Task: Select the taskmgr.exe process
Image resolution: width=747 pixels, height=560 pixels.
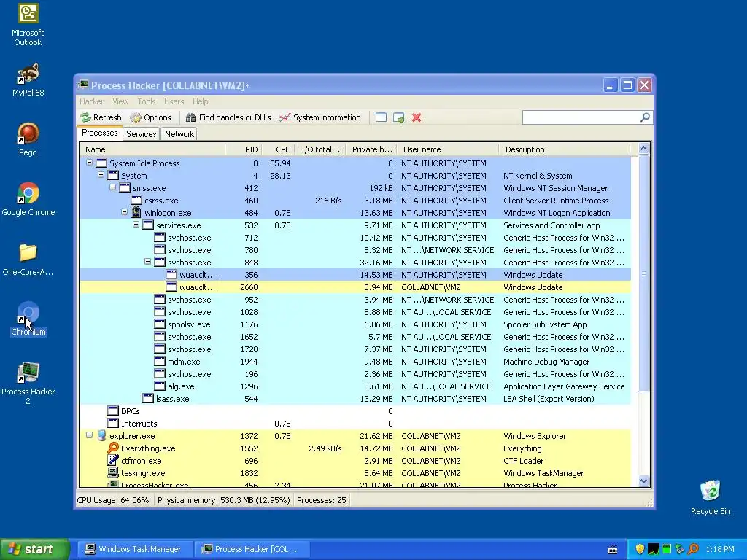Action: (355, 472)
